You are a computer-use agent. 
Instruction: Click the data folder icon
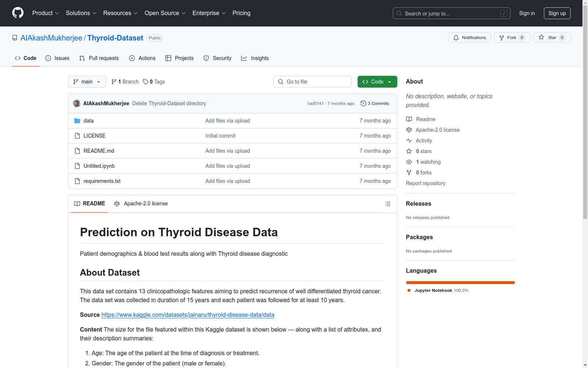pyautogui.click(x=77, y=121)
